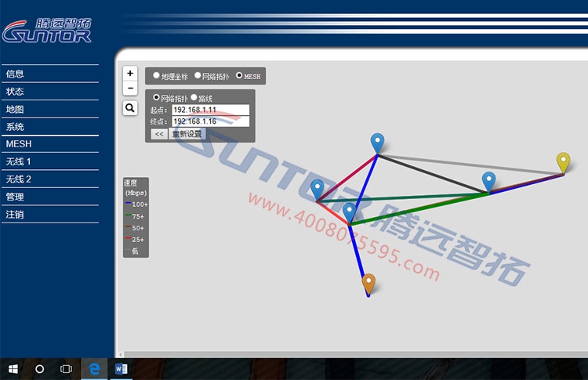Open the Windows Start menu
588x380 pixels.
[x=13, y=368]
